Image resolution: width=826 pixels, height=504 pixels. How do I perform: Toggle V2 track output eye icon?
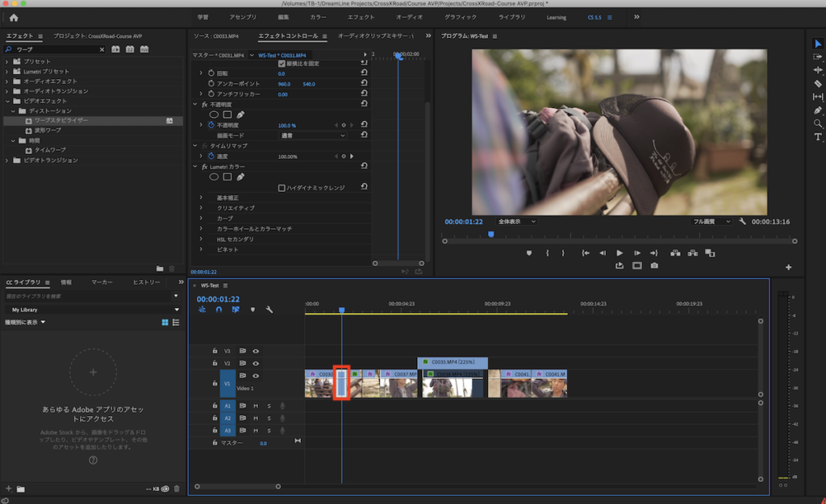tap(256, 364)
